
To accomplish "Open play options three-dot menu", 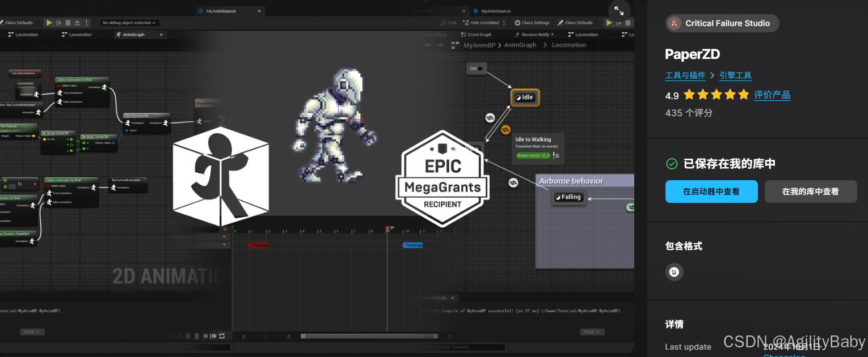I will (x=87, y=23).
